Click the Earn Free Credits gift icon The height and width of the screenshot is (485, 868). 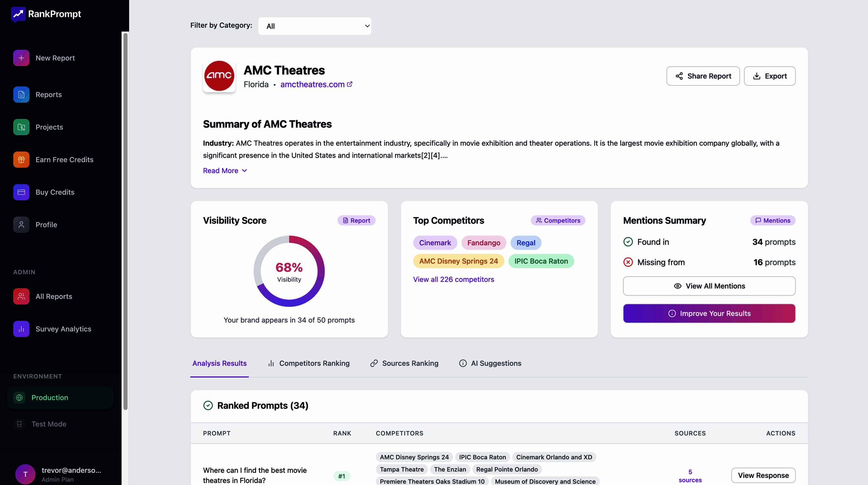[21, 160]
